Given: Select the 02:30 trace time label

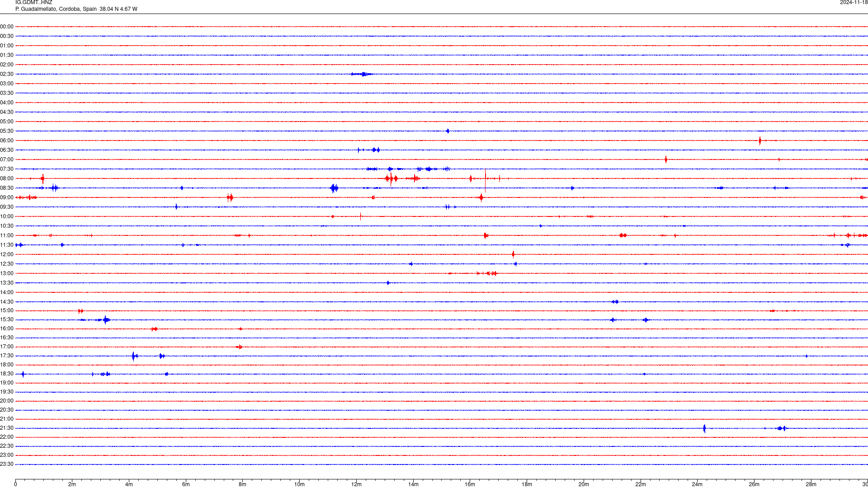Looking at the screenshot, I should click(7, 74).
